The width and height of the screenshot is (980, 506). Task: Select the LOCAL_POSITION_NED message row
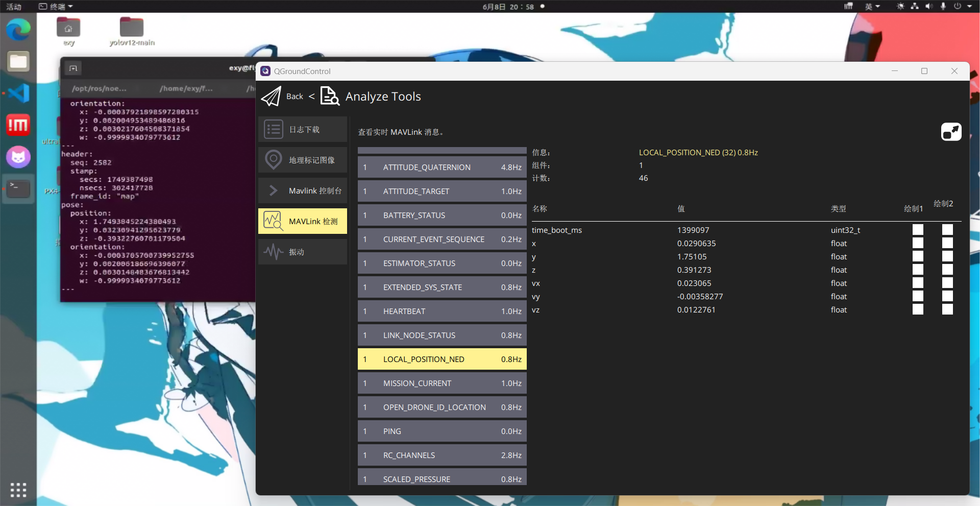pos(442,359)
